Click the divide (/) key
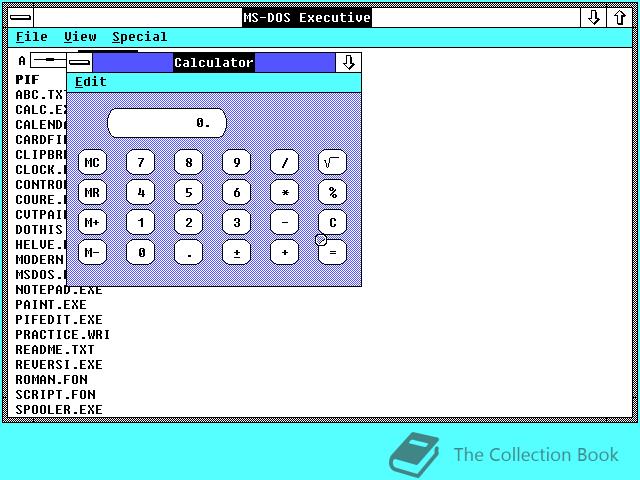The height and width of the screenshot is (480, 640). (x=284, y=162)
